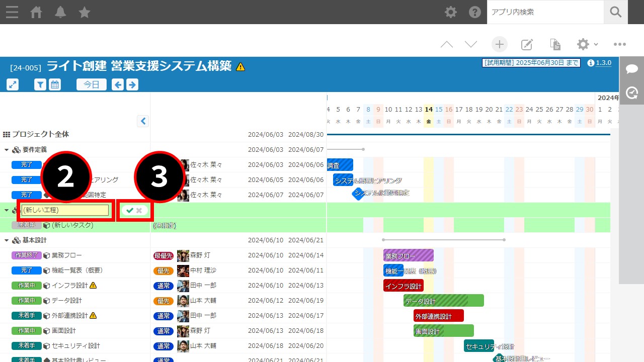Open the filter funnel icon

[x=40, y=84]
